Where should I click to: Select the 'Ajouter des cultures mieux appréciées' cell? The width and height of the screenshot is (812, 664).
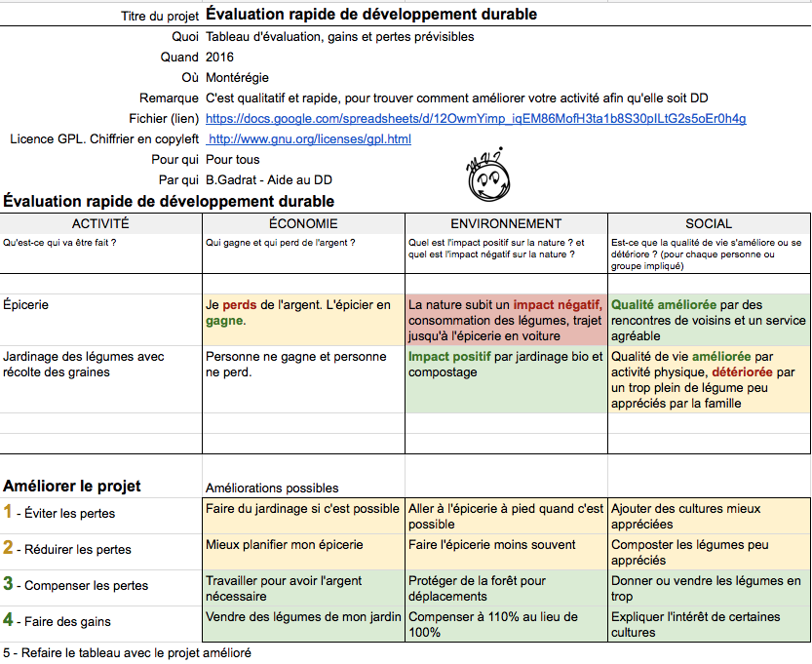(709, 517)
